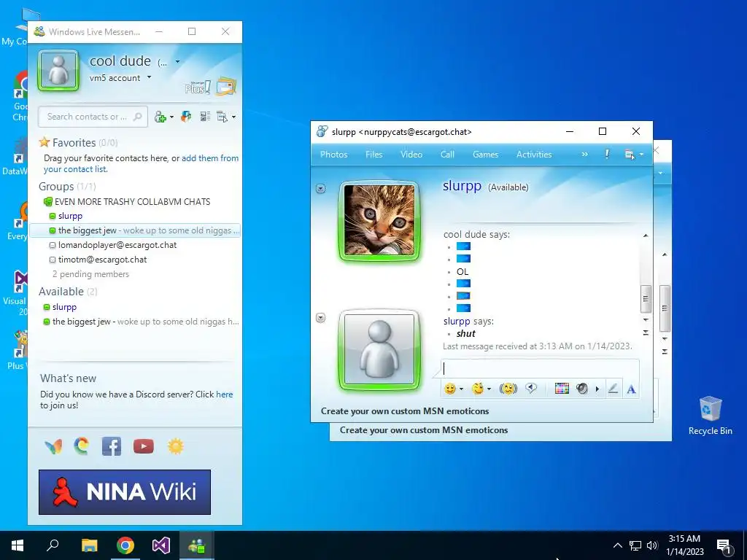
Task: Collapse the Groups section header
Action: tap(67, 186)
